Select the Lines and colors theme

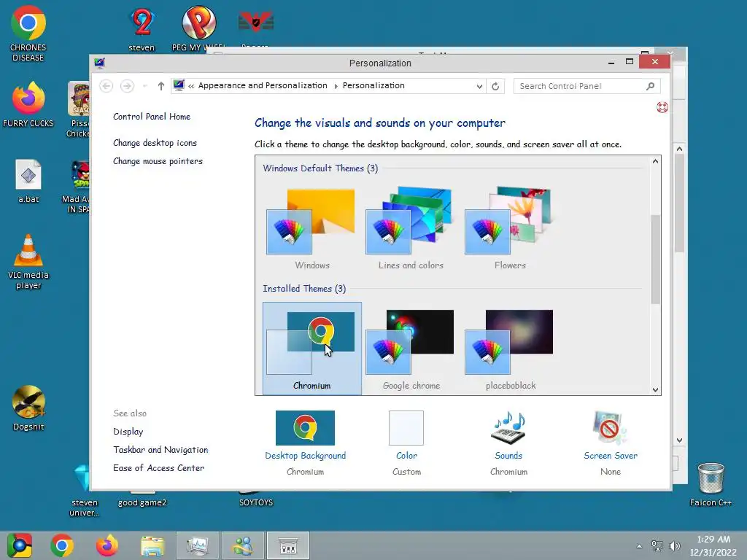coord(411,230)
